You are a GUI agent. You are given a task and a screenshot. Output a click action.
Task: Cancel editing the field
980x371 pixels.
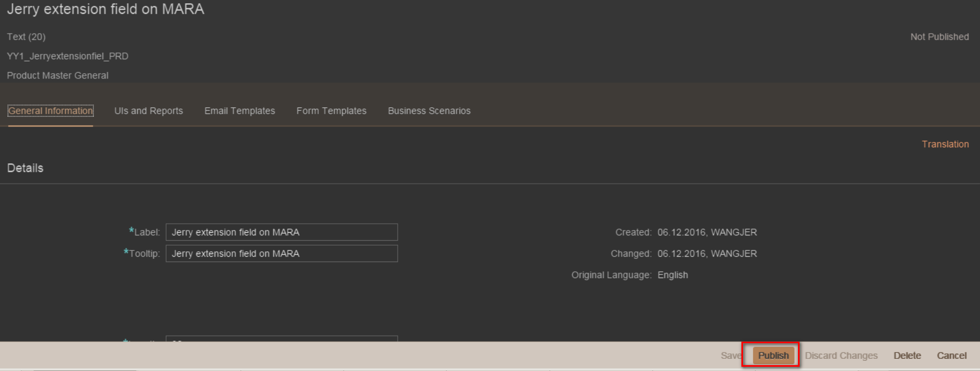pyautogui.click(x=952, y=356)
